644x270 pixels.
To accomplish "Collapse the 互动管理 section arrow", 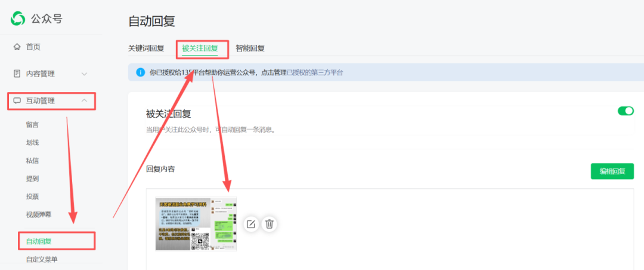I will (84, 100).
